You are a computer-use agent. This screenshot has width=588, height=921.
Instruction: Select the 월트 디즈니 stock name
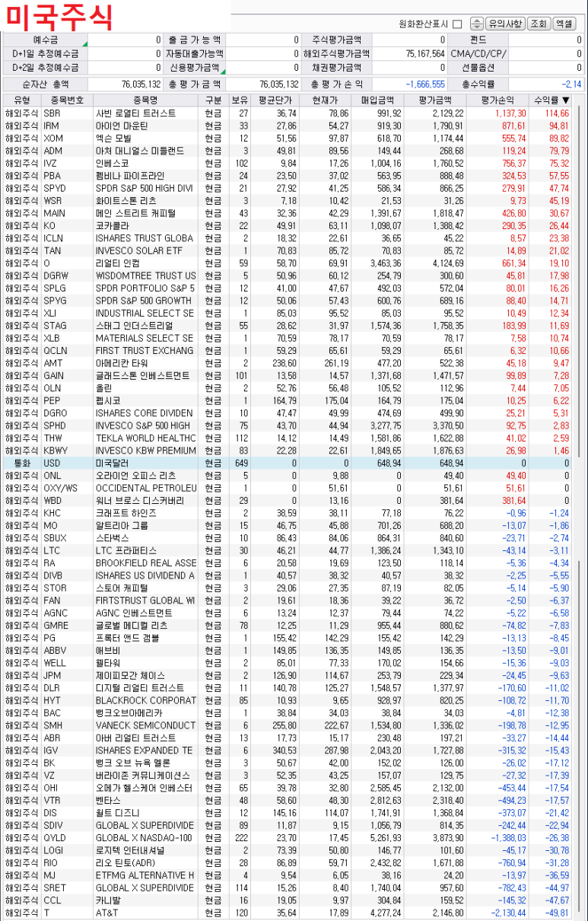click(116, 813)
